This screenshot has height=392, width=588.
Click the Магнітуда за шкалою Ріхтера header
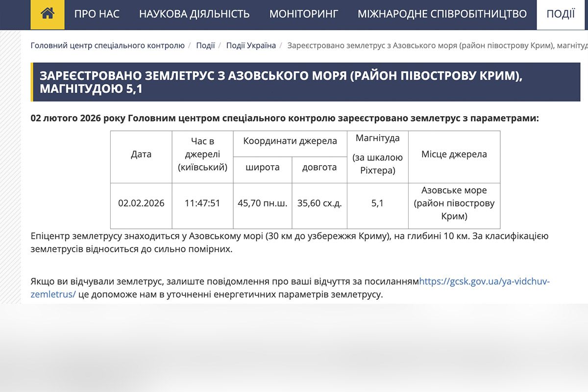377,157
